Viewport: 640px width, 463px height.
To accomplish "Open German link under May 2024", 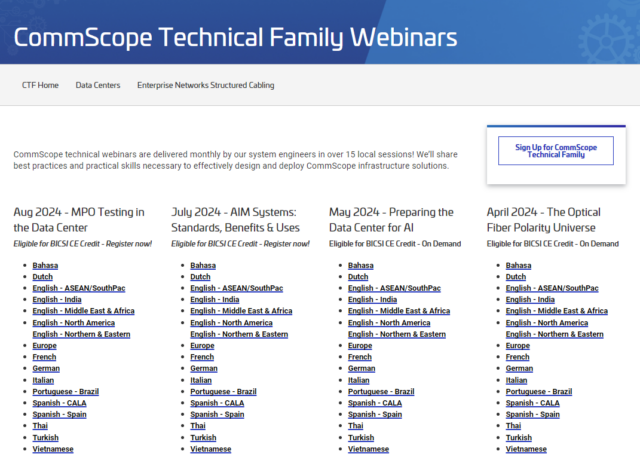I will [x=362, y=369].
